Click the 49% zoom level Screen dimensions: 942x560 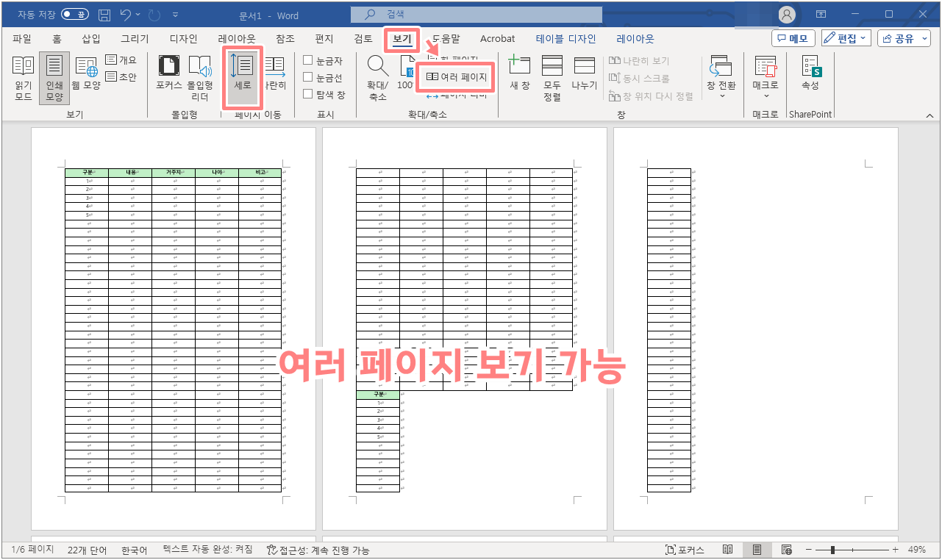click(x=916, y=550)
